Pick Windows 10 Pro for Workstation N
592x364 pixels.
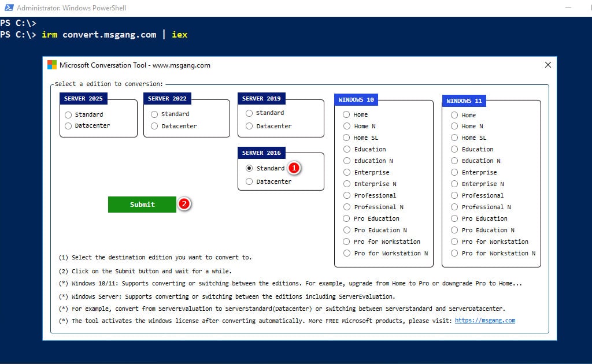[x=347, y=253]
